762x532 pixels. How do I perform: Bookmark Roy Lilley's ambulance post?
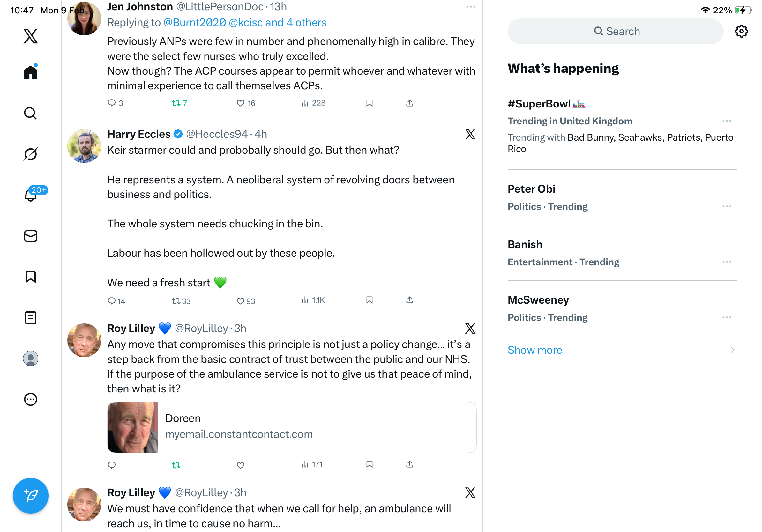coord(370,464)
